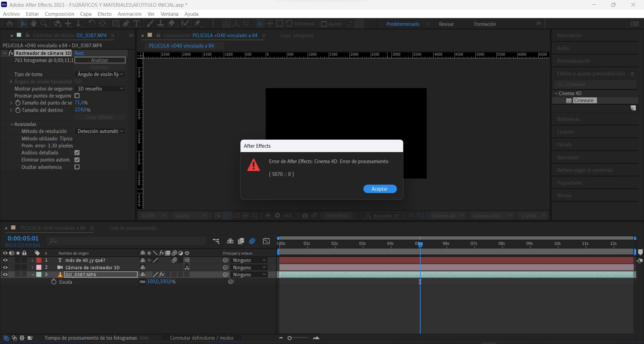
Task: Open parent dropdown for layer 2 Cámara
Action: coord(250,268)
